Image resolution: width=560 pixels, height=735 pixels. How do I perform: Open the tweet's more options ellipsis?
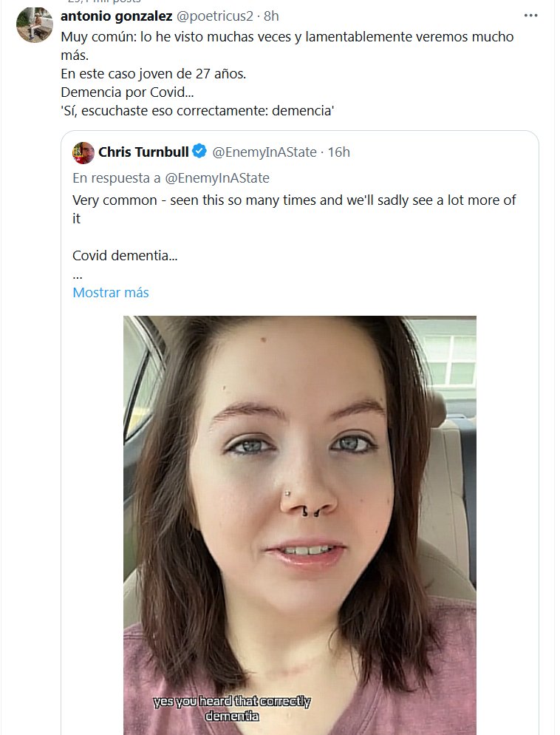[x=530, y=15]
